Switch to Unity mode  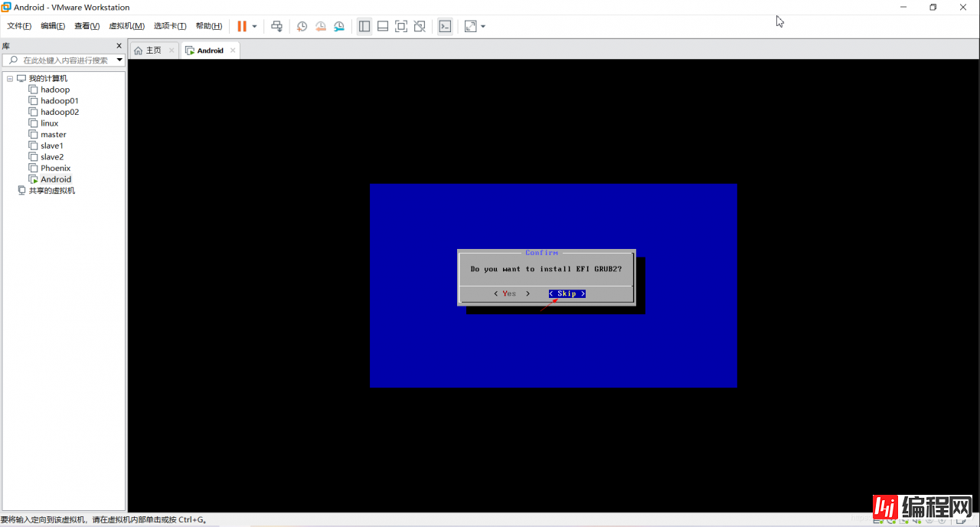(x=420, y=26)
